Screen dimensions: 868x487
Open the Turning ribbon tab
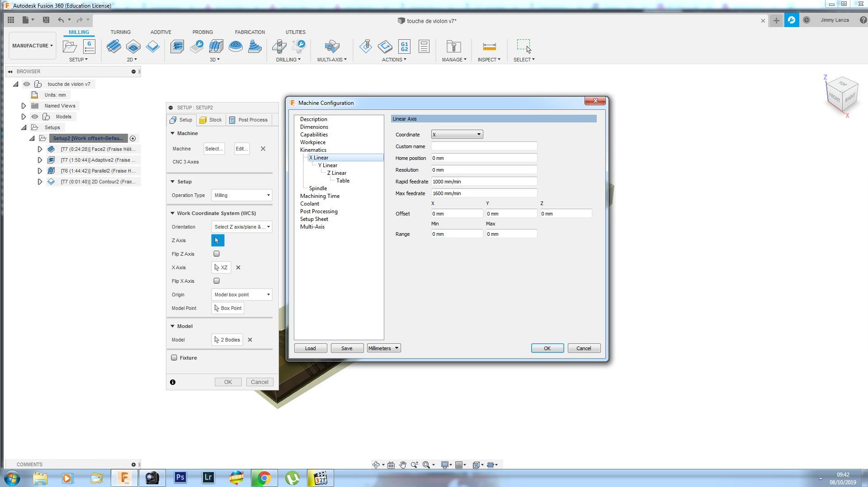click(x=120, y=32)
